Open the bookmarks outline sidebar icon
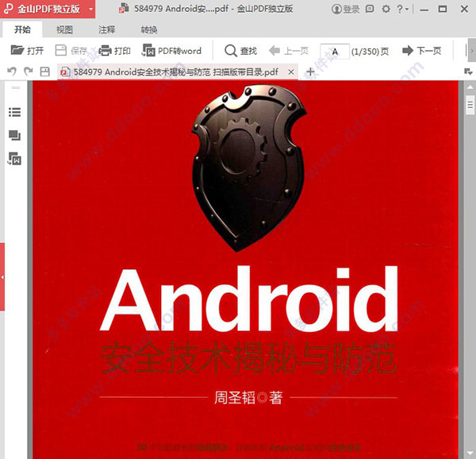Screen dimensions: 476x459 click(x=14, y=113)
